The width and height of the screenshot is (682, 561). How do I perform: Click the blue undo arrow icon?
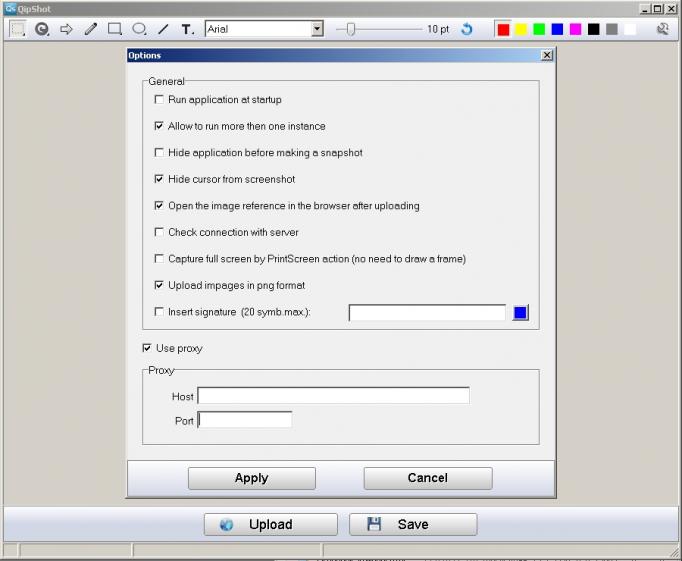(467, 29)
